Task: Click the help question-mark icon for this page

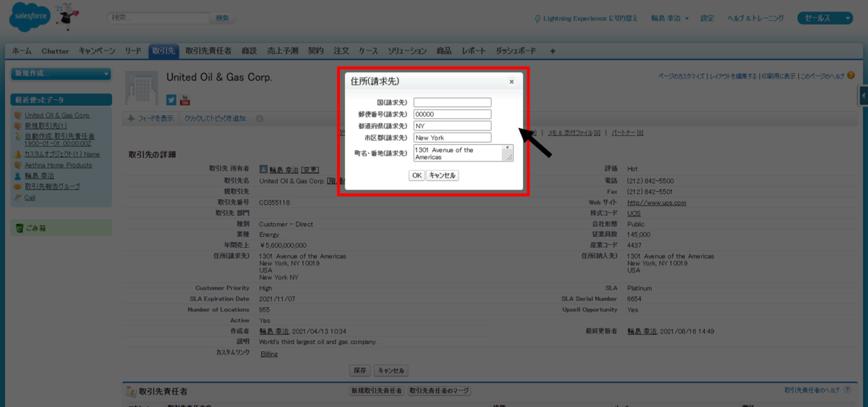Action: pyautogui.click(x=851, y=75)
